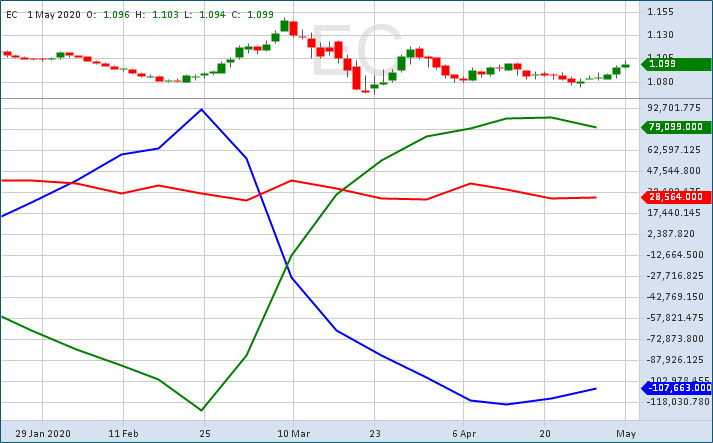The width and height of the screenshot is (713, 443).
Task: Click the EC symbol label
Action: click(x=12, y=15)
